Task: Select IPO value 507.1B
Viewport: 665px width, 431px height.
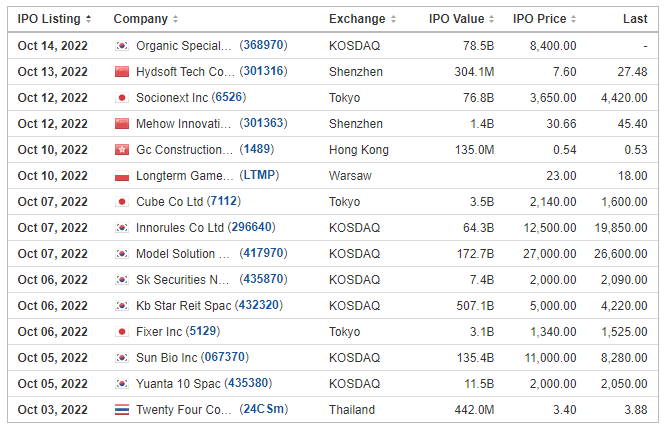Action: pyautogui.click(x=475, y=305)
